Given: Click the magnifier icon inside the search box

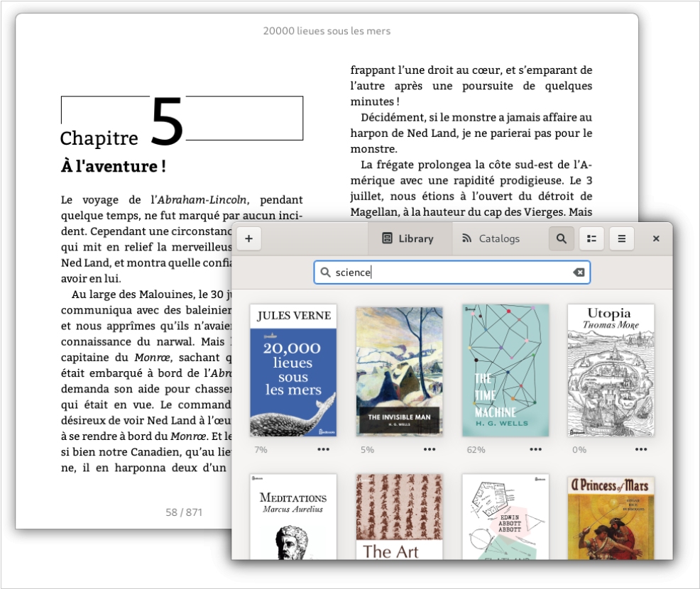Looking at the screenshot, I should 326,273.
